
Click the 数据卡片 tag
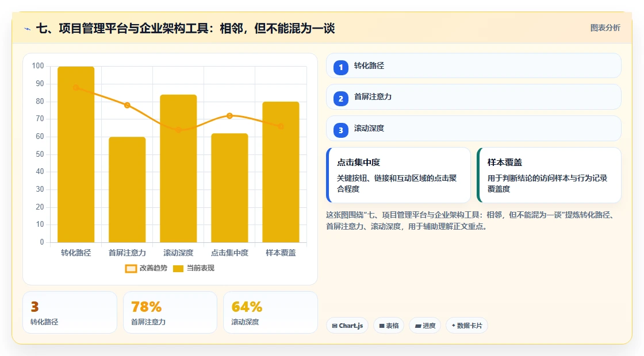[x=466, y=326]
